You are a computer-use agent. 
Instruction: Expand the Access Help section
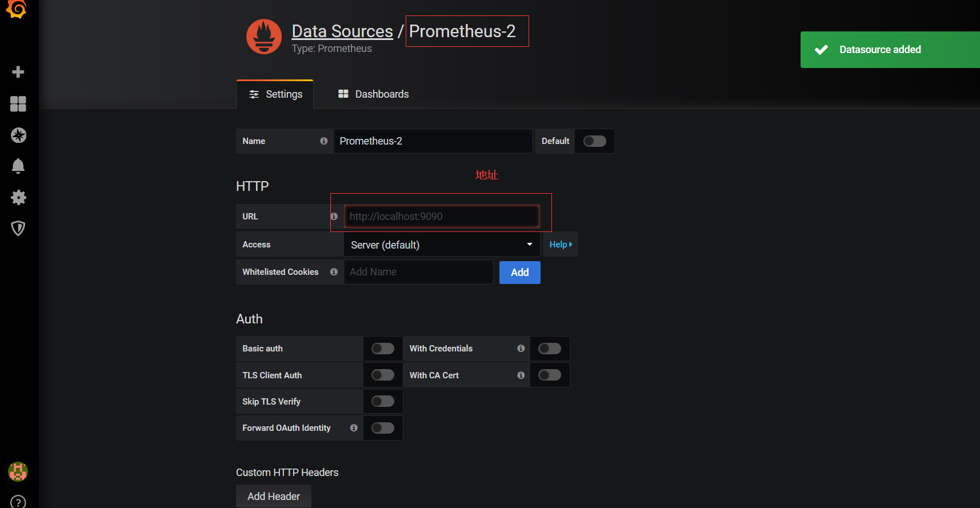(560, 245)
